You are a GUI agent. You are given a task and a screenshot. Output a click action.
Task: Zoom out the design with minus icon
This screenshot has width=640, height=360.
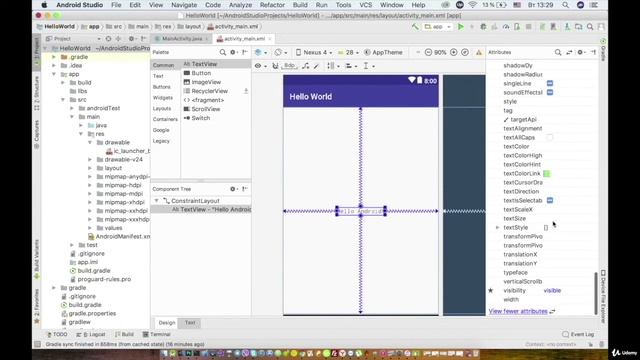click(x=428, y=52)
